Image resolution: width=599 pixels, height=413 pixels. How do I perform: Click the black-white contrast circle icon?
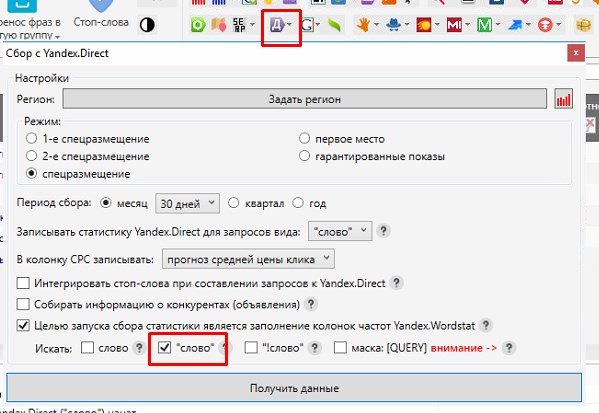147,25
